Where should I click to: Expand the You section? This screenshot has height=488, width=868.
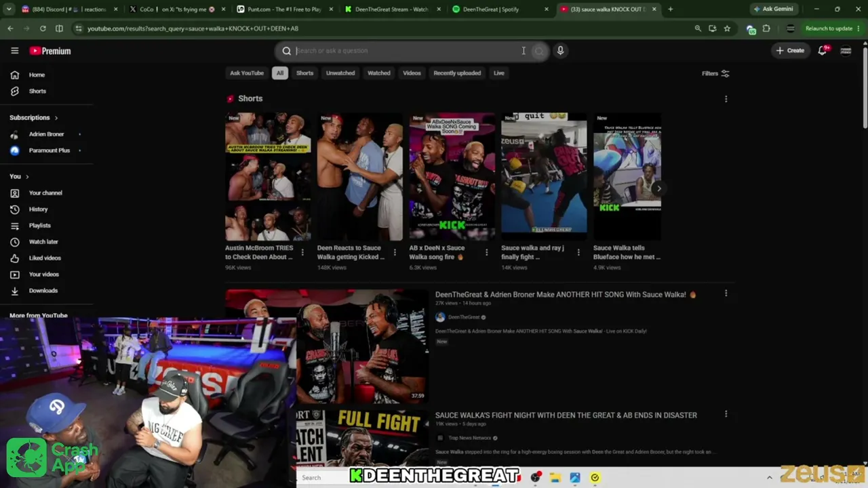coord(19,176)
